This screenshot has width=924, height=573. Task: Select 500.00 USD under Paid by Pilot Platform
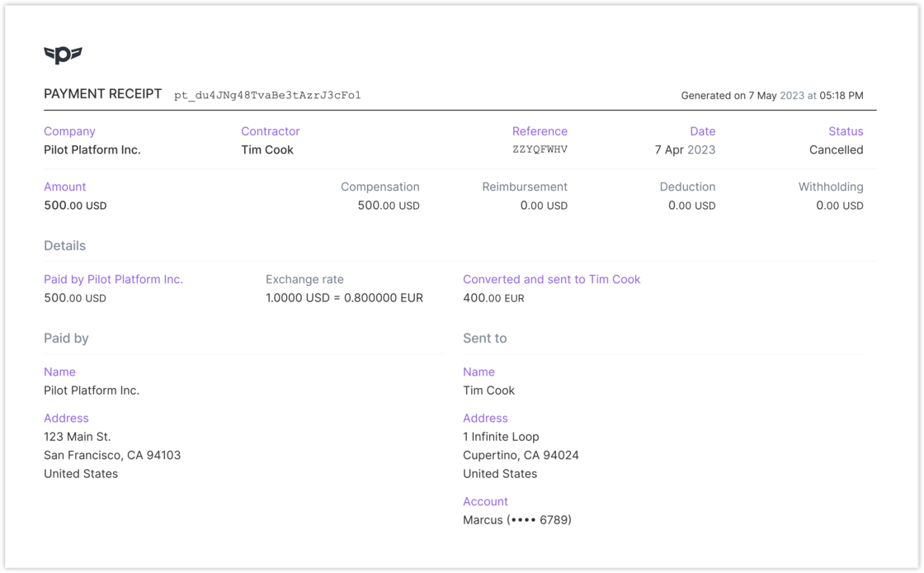(x=75, y=298)
